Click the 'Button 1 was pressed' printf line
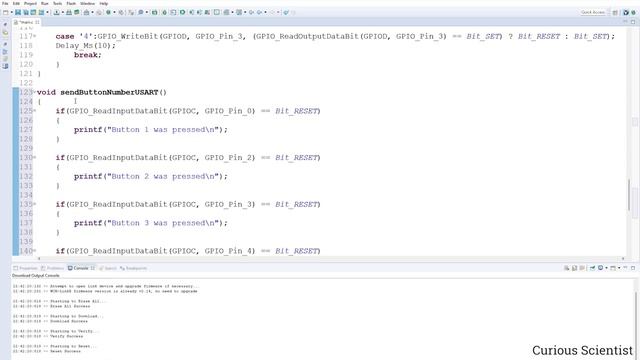This screenshot has height=360, width=640. tap(151, 130)
